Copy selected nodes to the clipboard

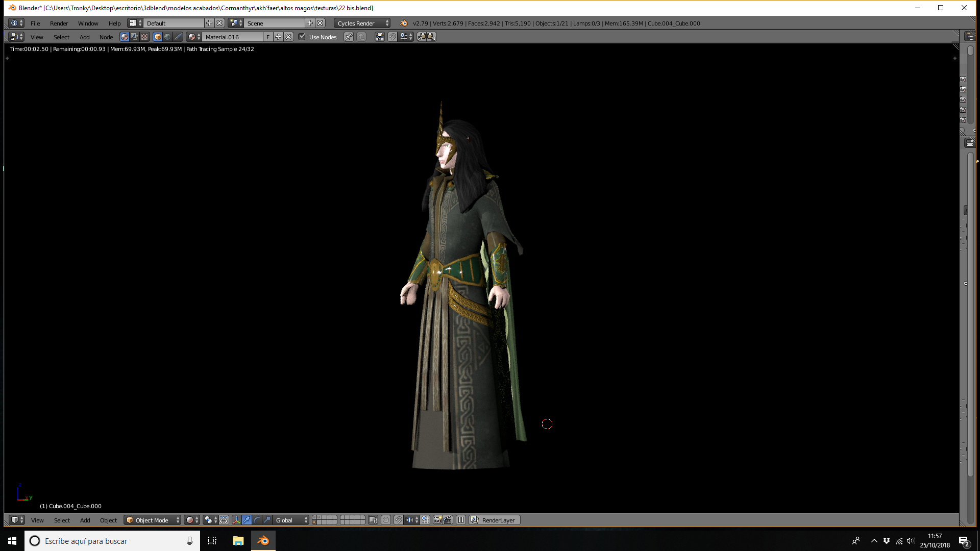[x=421, y=37]
